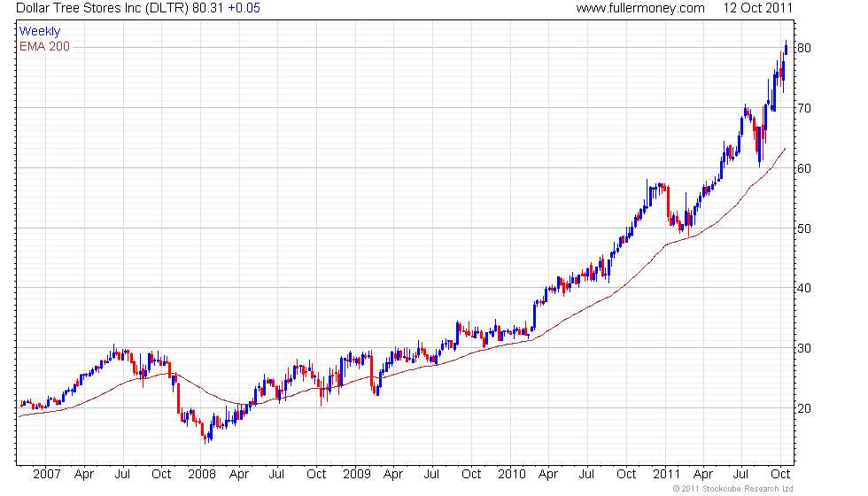Screen dimensions: 868x496
Task: Click the 'Dollar Tree Stores Inc (DLTR)' title
Action: coord(103,8)
